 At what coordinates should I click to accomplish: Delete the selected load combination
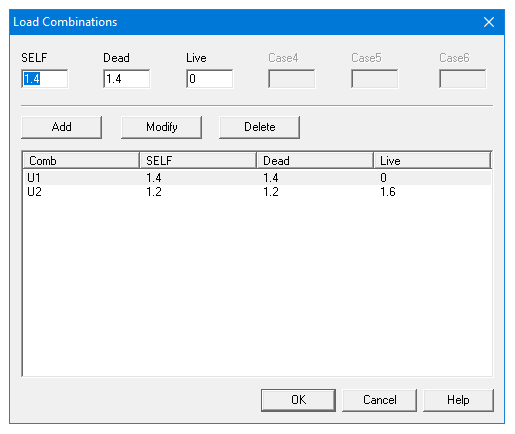coord(259,127)
